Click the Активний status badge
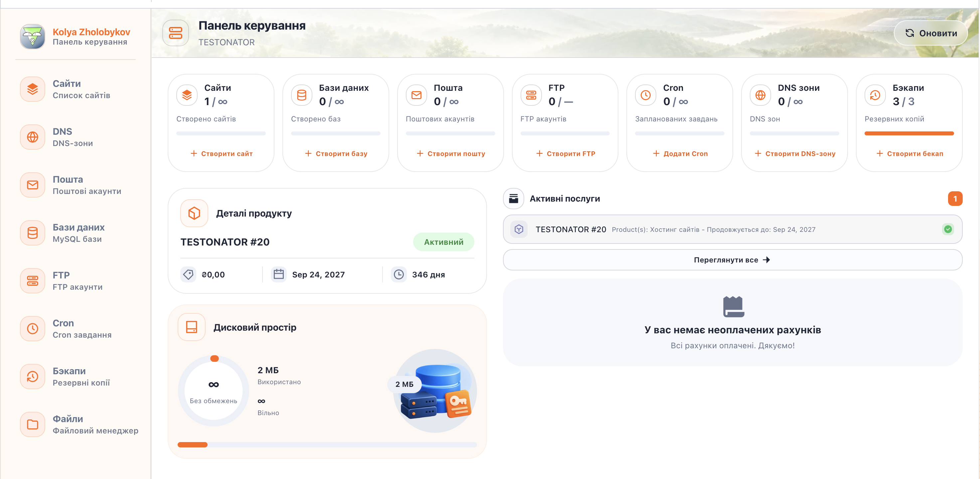Image resolution: width=980 pixels, height=479 pixels. point(443,242)
